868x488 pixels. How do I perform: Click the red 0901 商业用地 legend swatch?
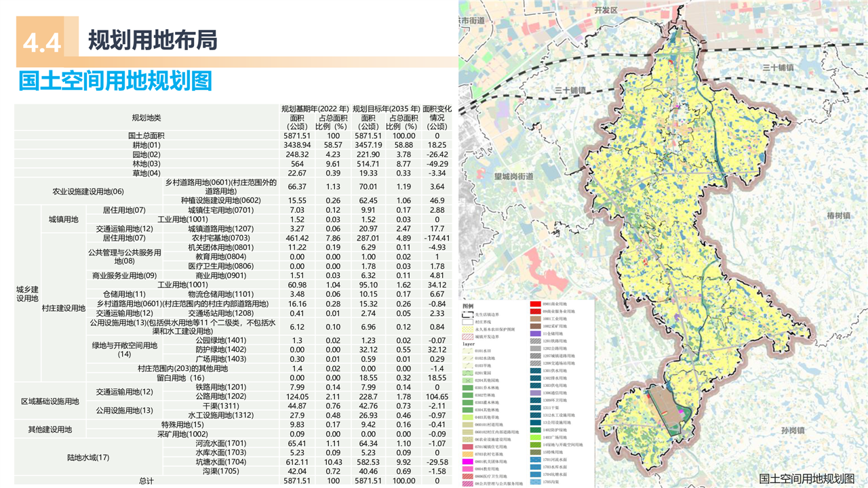click(535, 304)
